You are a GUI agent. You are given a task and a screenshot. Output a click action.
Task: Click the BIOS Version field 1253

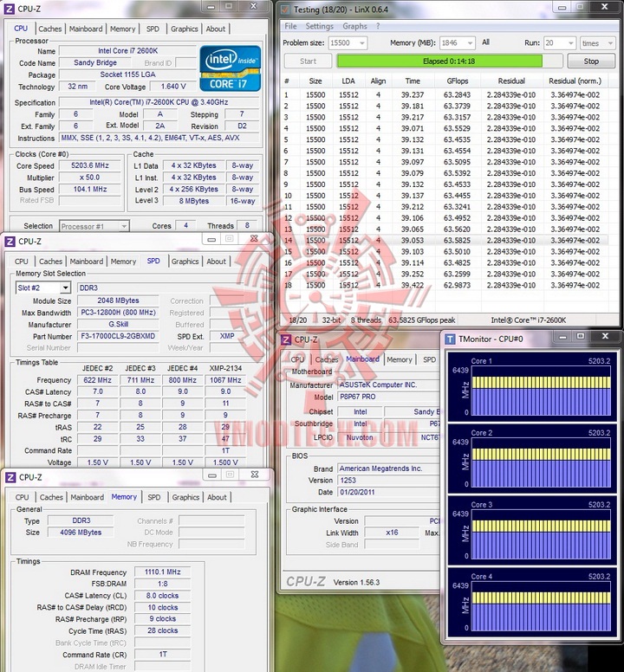coord(389,481)
